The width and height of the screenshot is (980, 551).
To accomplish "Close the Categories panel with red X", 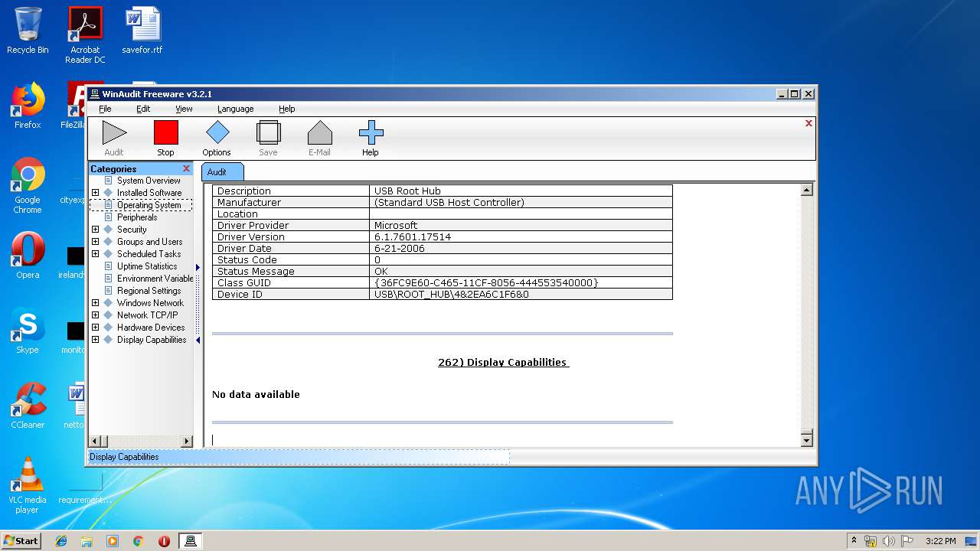I will pos(186,168).
